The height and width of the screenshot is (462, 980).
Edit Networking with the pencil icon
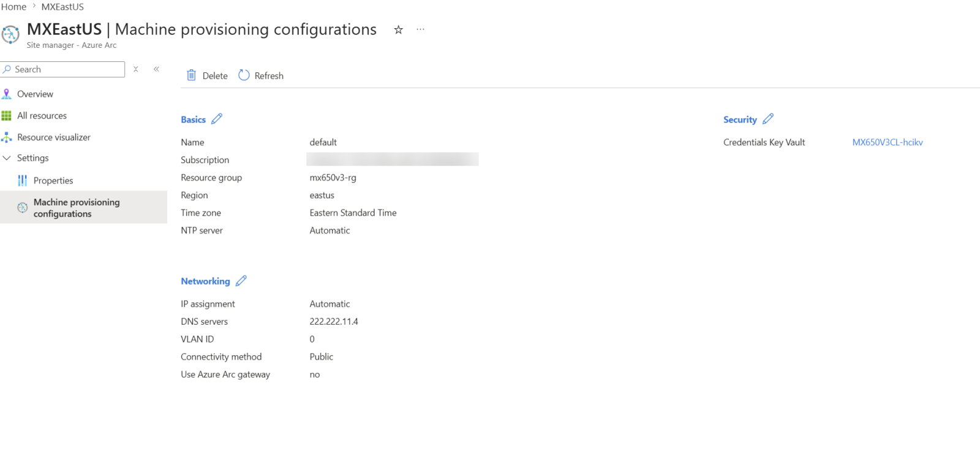tap(241, 281)
